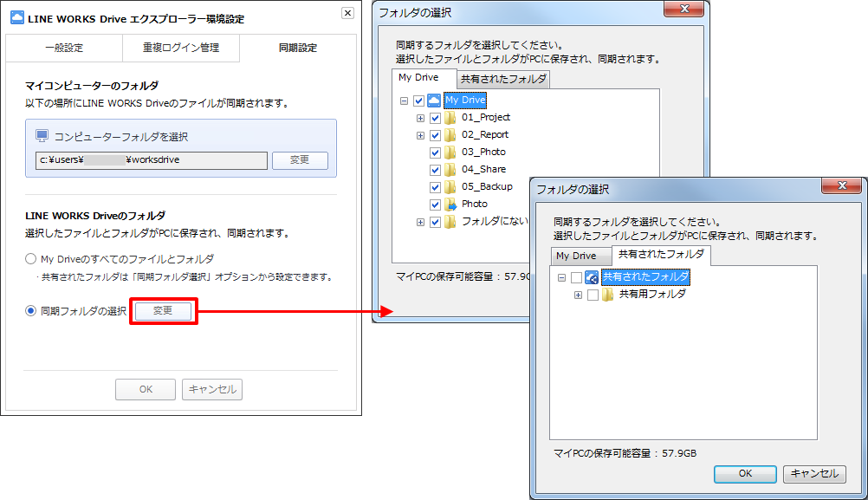Viewport: 868px width, 500px height.
Task: Switch to the 一般設定 tab
Action: [x=63, y=48]
